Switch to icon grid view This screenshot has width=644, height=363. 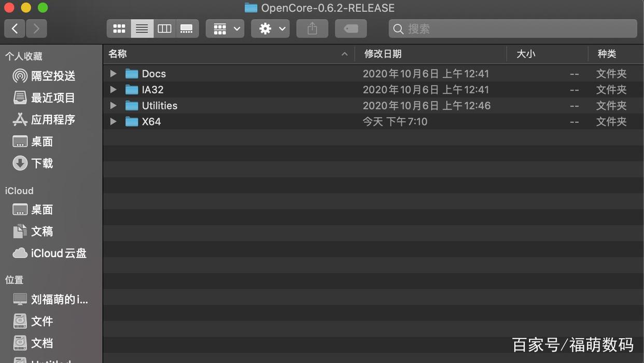[119, 29]
